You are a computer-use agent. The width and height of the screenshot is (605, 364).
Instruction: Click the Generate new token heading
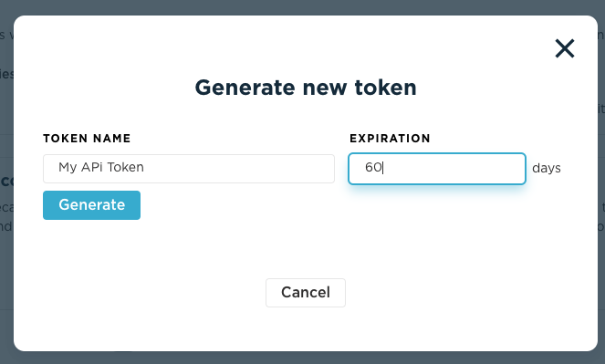(306, 88)
